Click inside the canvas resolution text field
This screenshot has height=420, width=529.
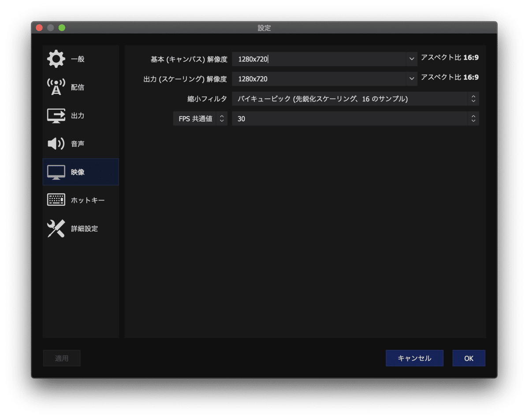click(x=309, y=58)
